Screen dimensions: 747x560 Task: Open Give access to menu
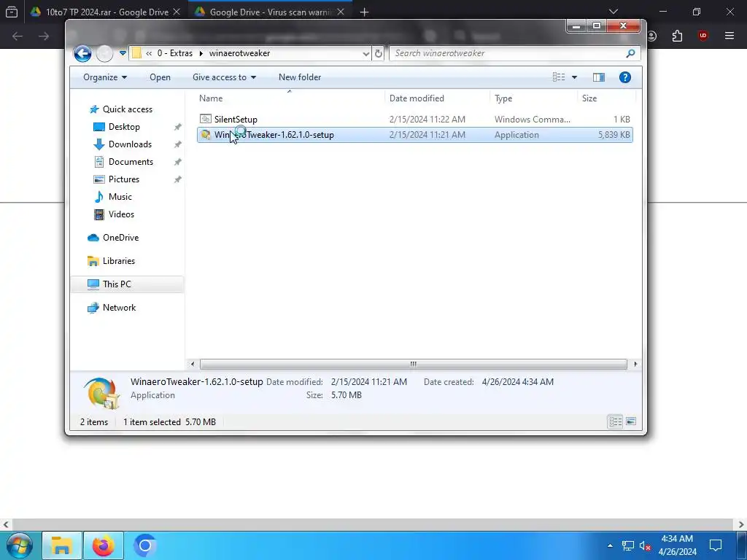click(224, 77)
